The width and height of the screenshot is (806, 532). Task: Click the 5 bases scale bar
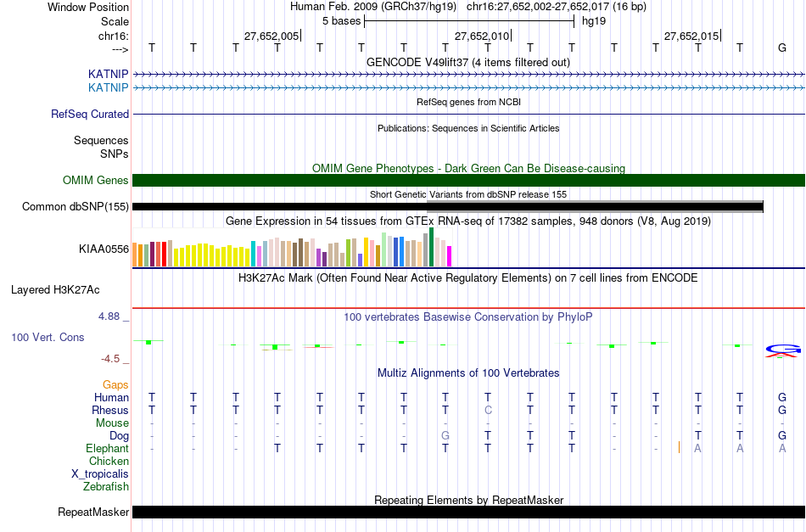469,21
